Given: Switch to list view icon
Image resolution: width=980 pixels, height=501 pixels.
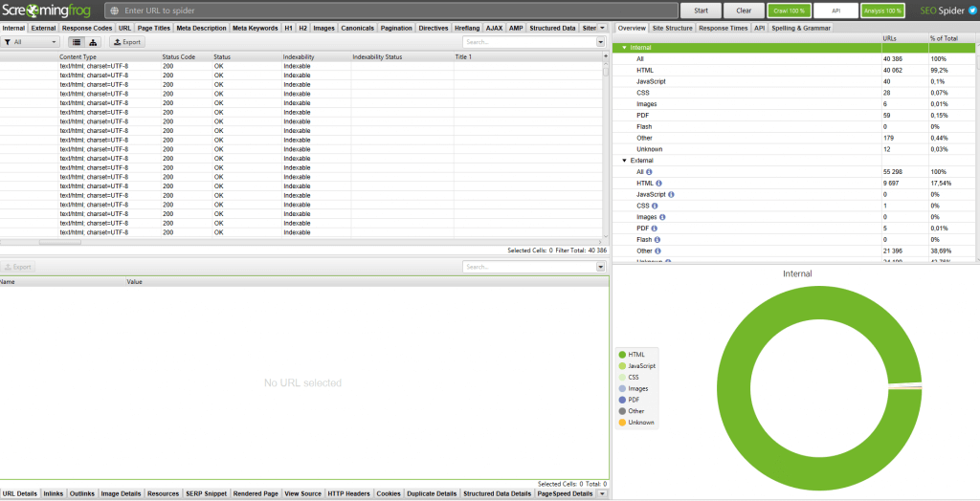Looking at the screenshot, I should tap(78, 42).
